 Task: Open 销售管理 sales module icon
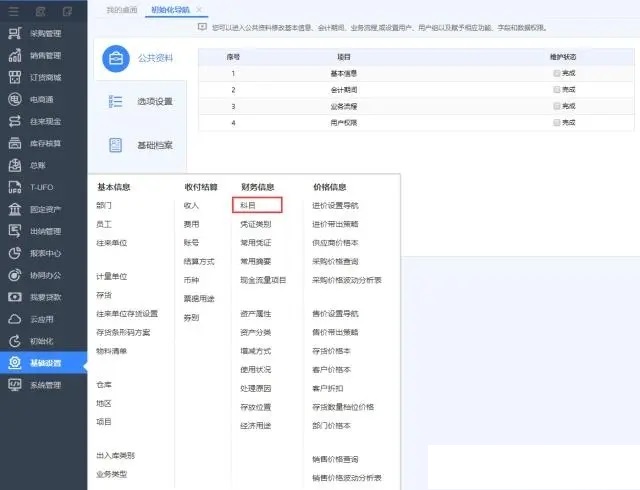[x=15, y=56]
